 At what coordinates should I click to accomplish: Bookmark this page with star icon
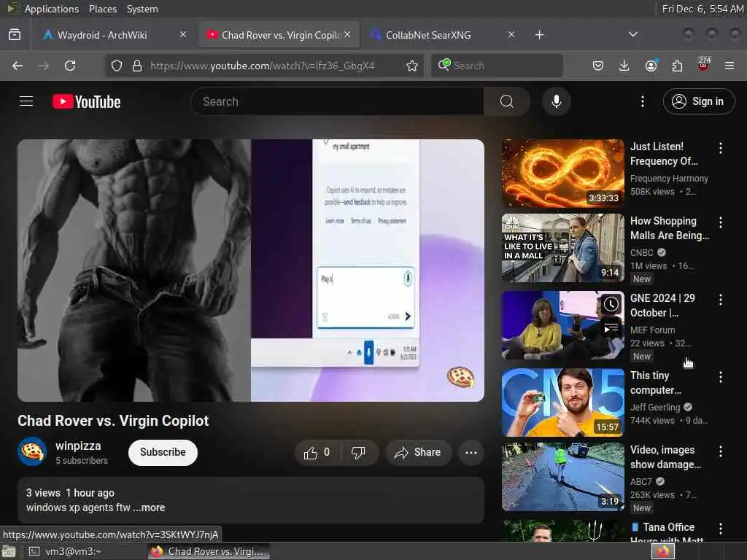click(x=412, y=66)
